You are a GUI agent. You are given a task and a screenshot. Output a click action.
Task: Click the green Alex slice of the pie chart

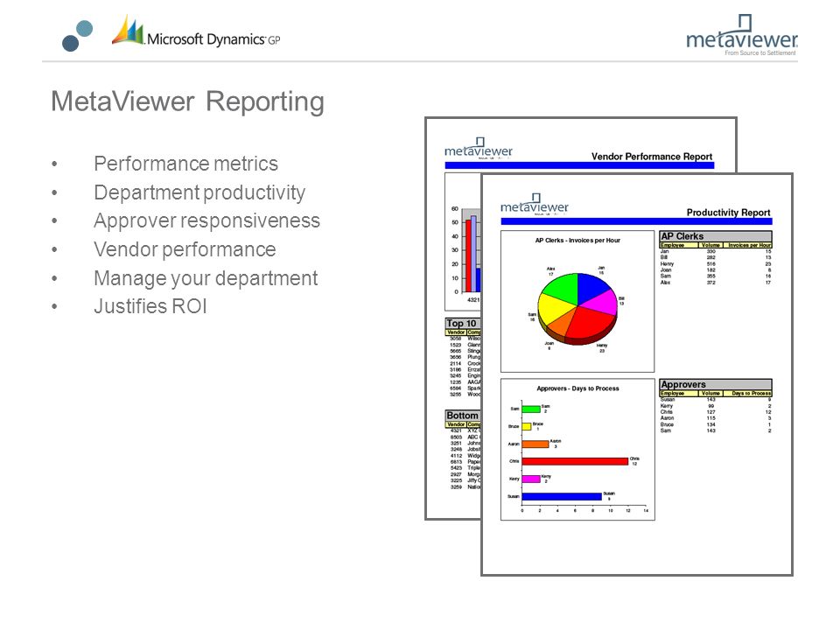click(562, 288)
